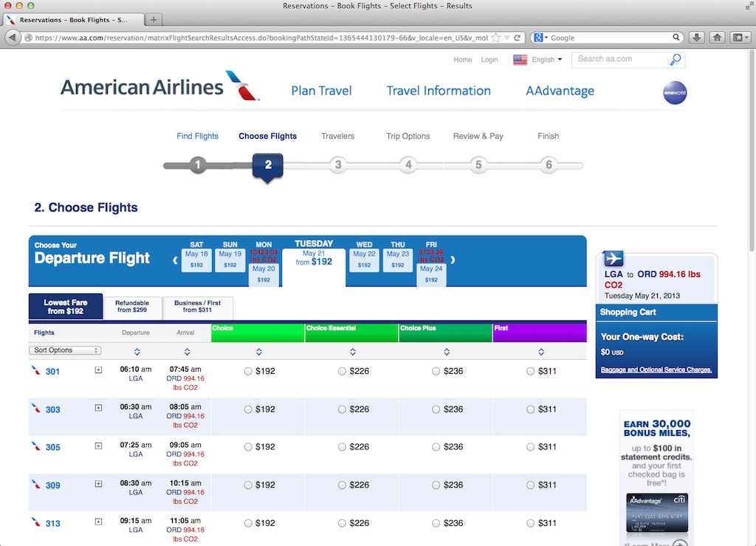756x546 pixels.
Task: Select $226 Choice Essential fare for flight 303
Action: click(342, 409)
